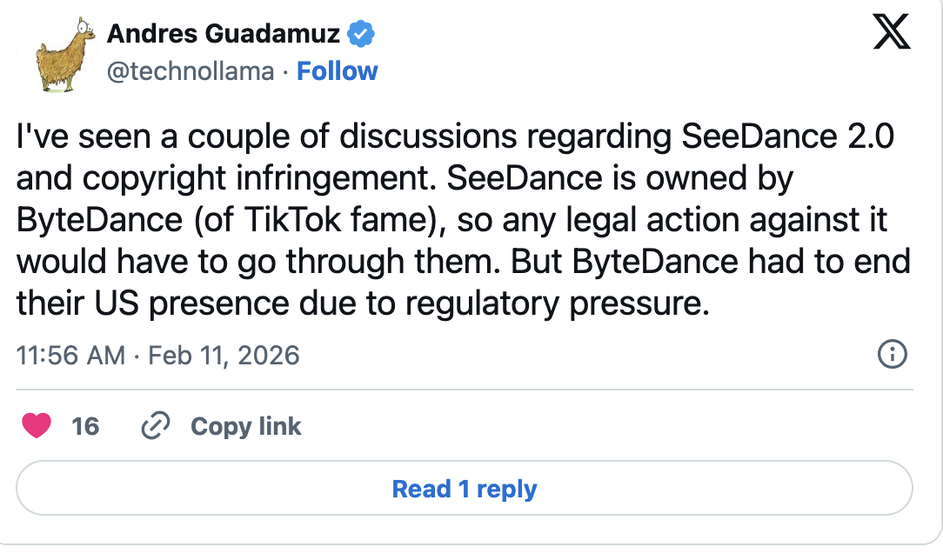Click the blue verified checkmark badge
The image size is (943, 560).
pos(360,33)
